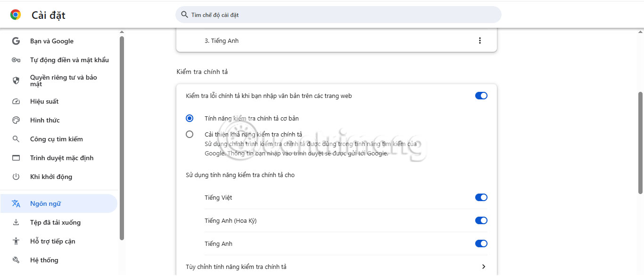Select the basic spell check radio button

[190, 118]
